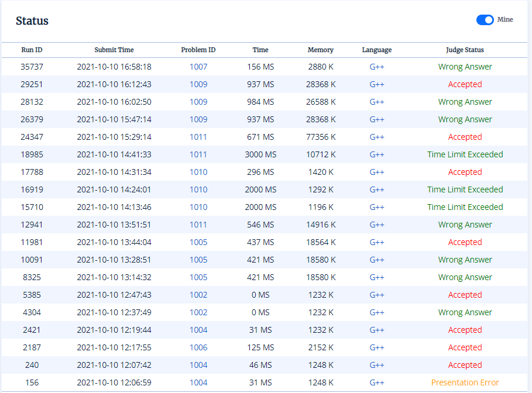
Task: Open problem 1011 in run 24347
Action: tap(198, 137)
